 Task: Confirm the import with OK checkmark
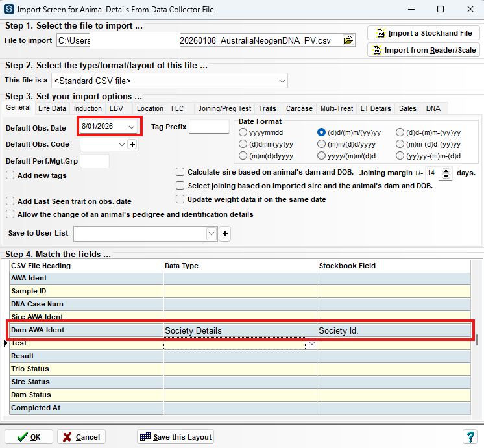coord(29,437)
